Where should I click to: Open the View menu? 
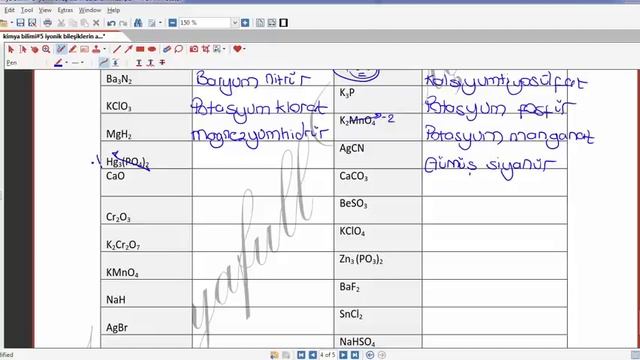[x=45, y=10]
